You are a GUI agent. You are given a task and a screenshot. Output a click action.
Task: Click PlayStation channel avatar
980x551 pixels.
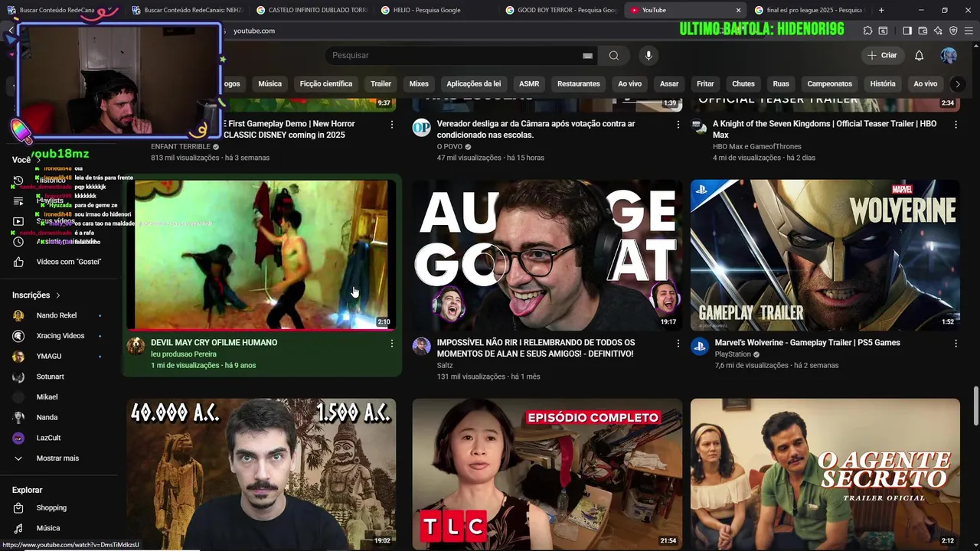(x=700, y=346)
